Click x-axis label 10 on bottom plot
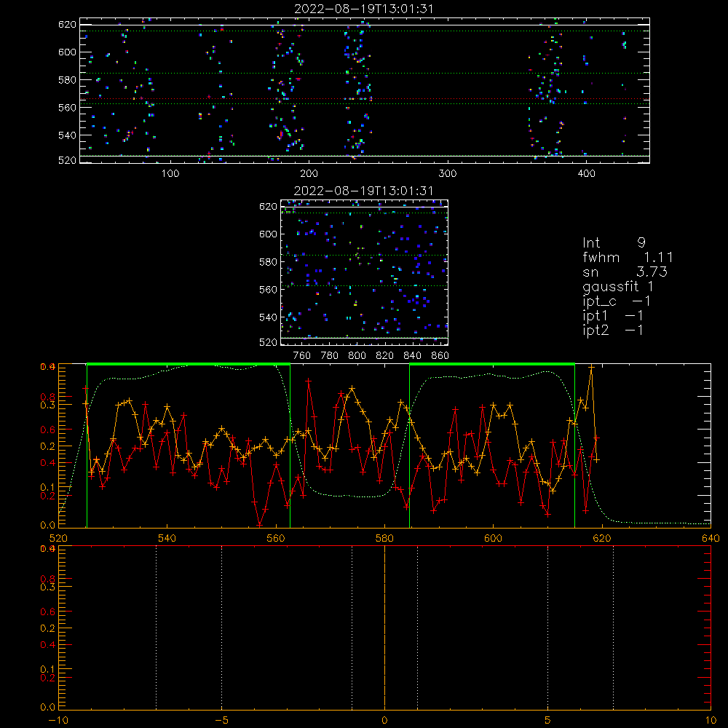Viewport: 728px width, 728px height. pyautogui.click(x=711, y=720)
